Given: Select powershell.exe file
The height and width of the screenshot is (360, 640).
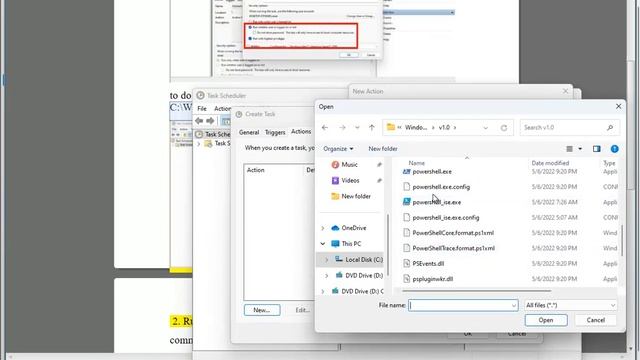Looking at the screenshot, I should [x=432, y=172].
